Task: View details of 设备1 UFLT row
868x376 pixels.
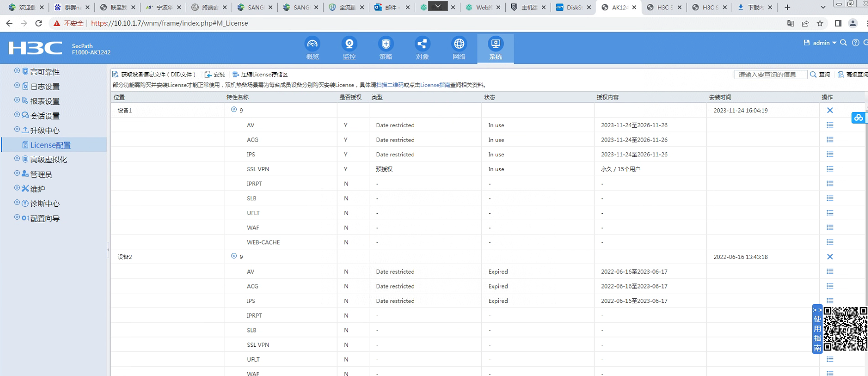Action: coord(830,213)
